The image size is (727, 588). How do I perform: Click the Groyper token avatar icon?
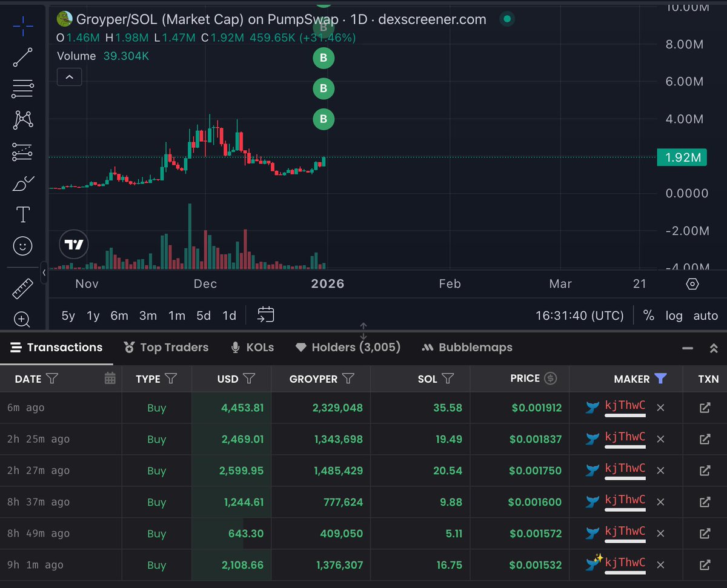pyautogui.click(x=64, y=19)
